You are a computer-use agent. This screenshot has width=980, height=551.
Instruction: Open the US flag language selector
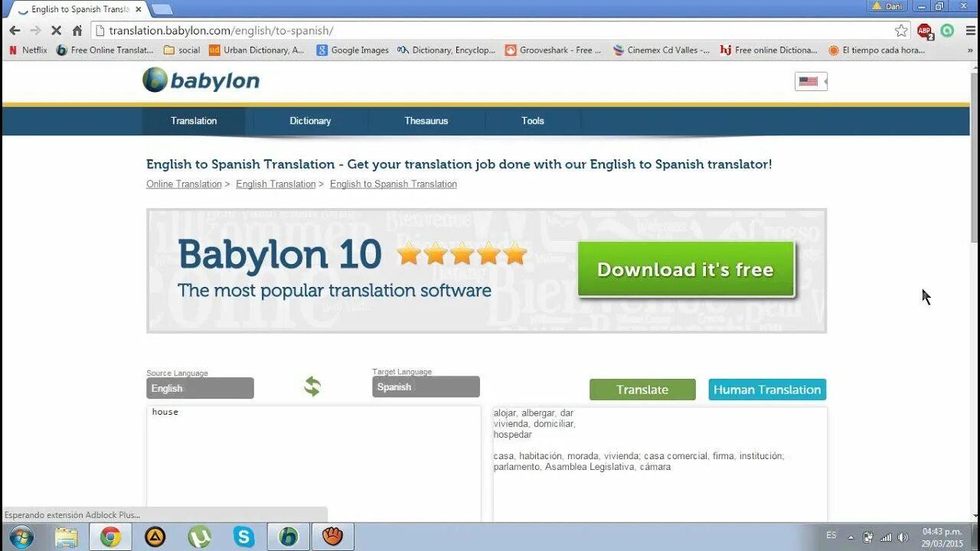coord(810,81)
